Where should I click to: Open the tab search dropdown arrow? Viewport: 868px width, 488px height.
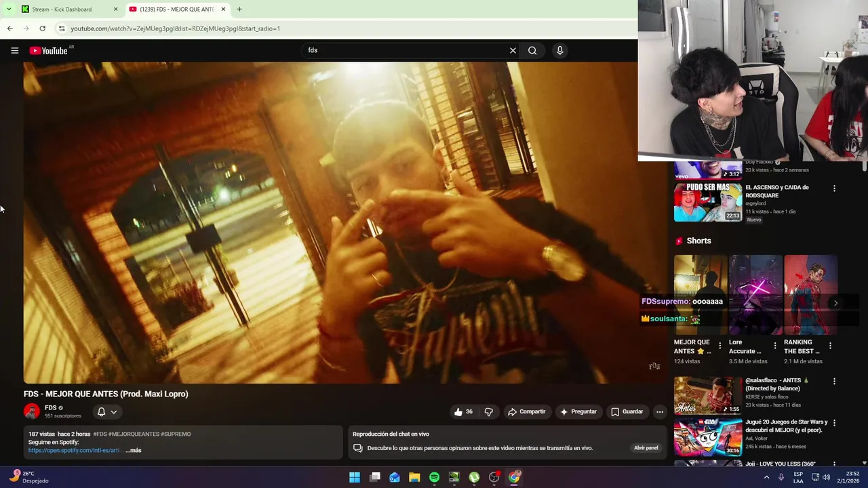tap(9, 9)
